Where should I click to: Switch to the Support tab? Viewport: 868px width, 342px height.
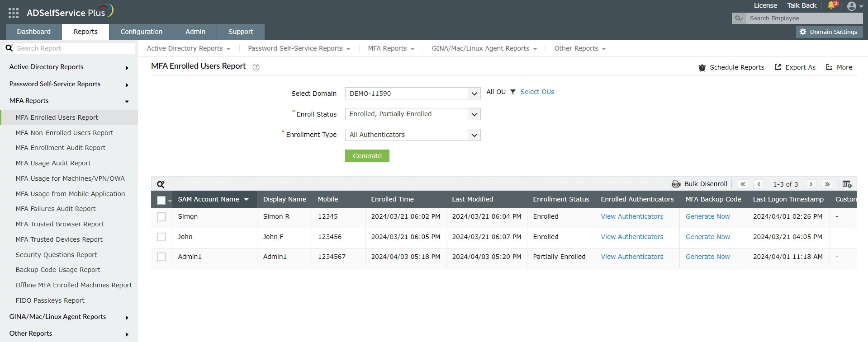pos(241,32)
